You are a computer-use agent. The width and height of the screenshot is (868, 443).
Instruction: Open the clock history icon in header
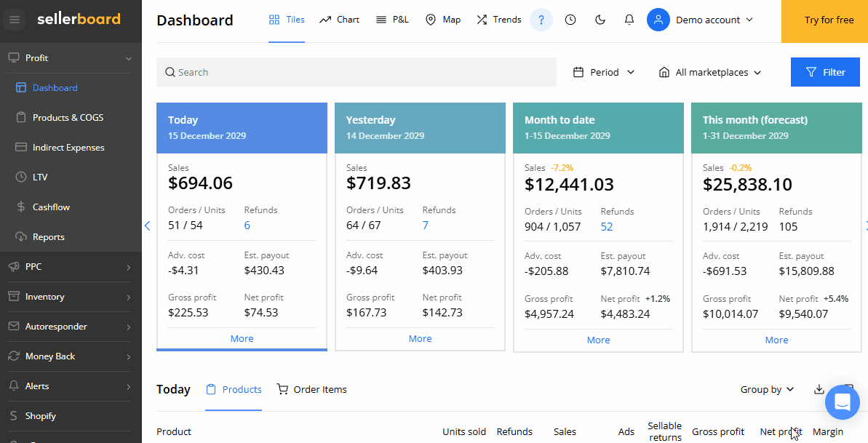[570, 20]
